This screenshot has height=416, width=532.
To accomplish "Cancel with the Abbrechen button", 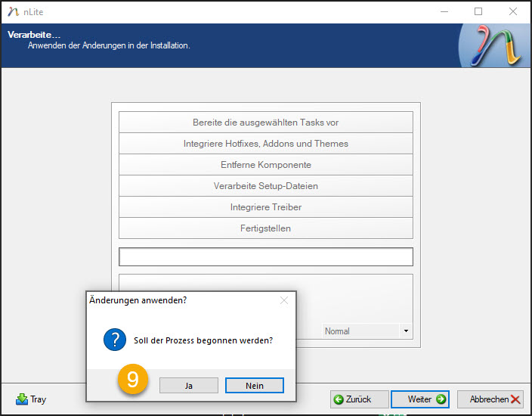I will (x=495, y=399).
